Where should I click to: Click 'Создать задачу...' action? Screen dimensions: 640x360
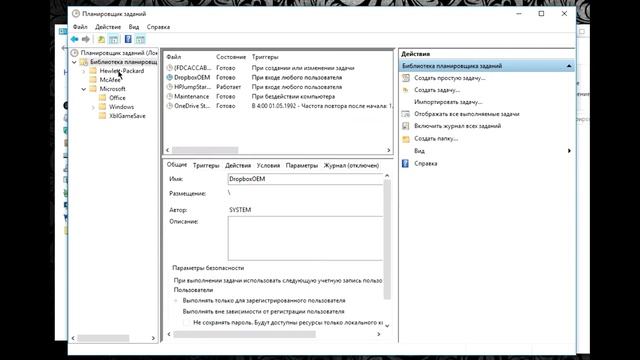[437, 90]
